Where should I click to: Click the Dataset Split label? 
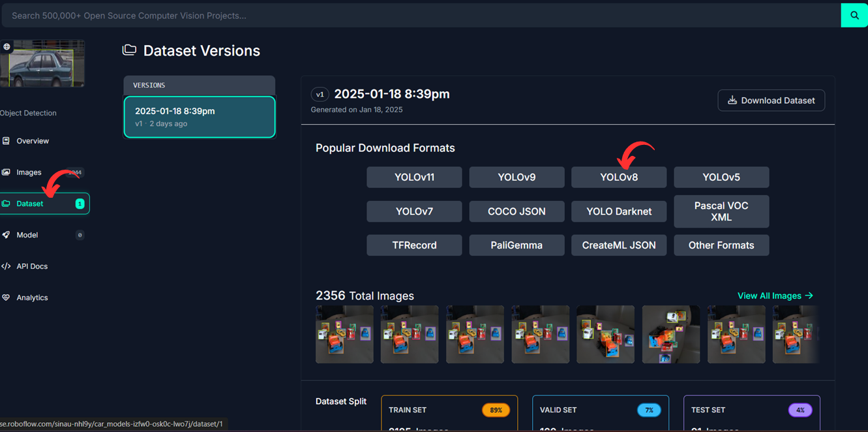[341, 401]
